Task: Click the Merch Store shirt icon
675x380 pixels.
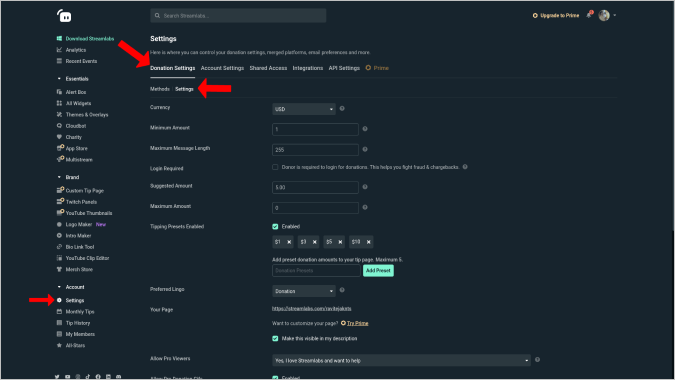Action: click(x=59, y=269)
